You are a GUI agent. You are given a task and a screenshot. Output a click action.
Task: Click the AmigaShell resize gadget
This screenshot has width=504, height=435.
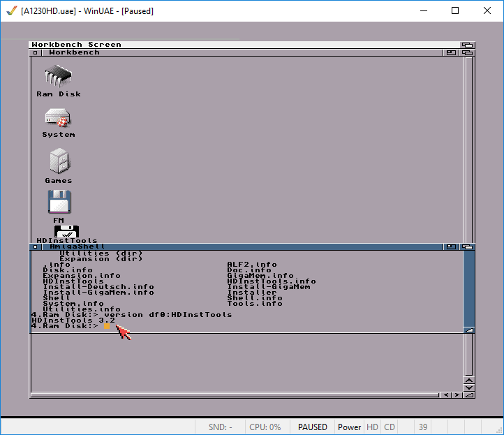tap(469, 330)
